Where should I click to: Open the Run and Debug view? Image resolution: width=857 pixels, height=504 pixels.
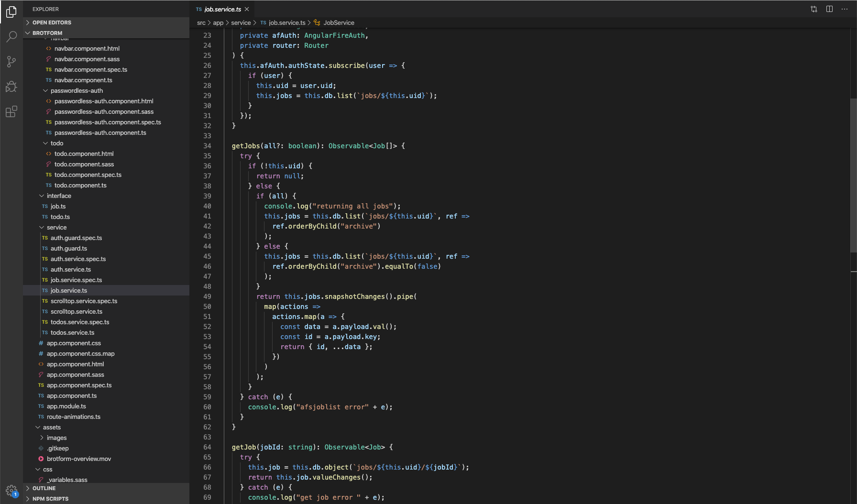tap(11, 87)
